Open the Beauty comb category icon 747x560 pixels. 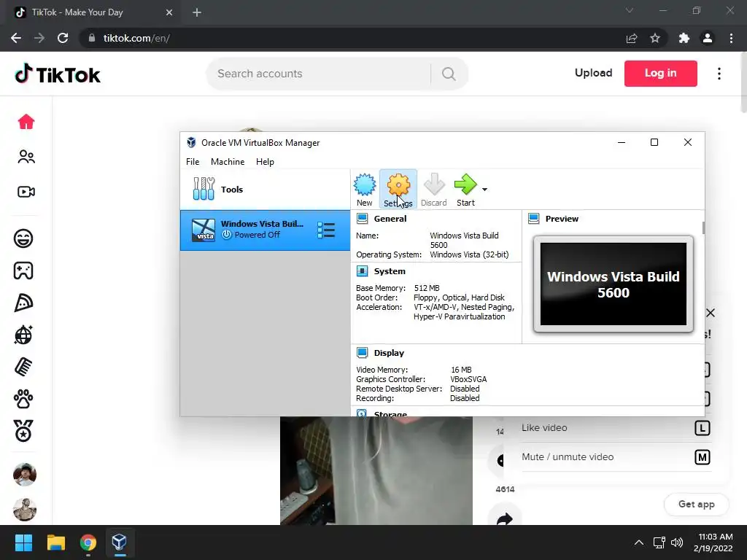(x=23, y=367)
